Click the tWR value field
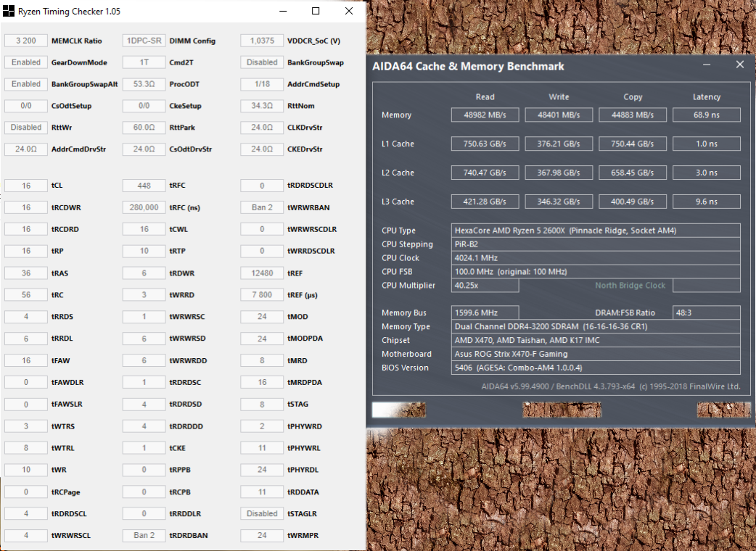The image size is (756, 551). click(x=26, y=470)
